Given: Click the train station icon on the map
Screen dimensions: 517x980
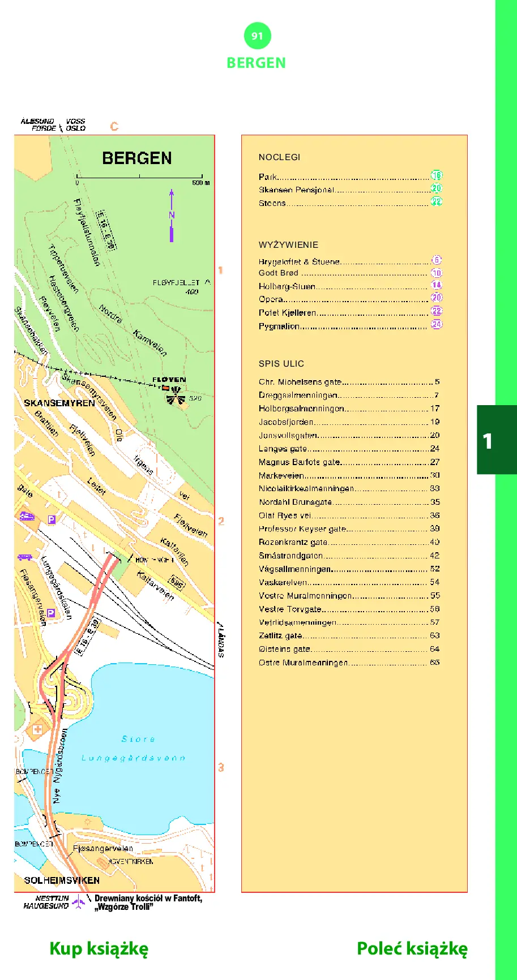Looking at the screenshot, I should click(27, 516).
